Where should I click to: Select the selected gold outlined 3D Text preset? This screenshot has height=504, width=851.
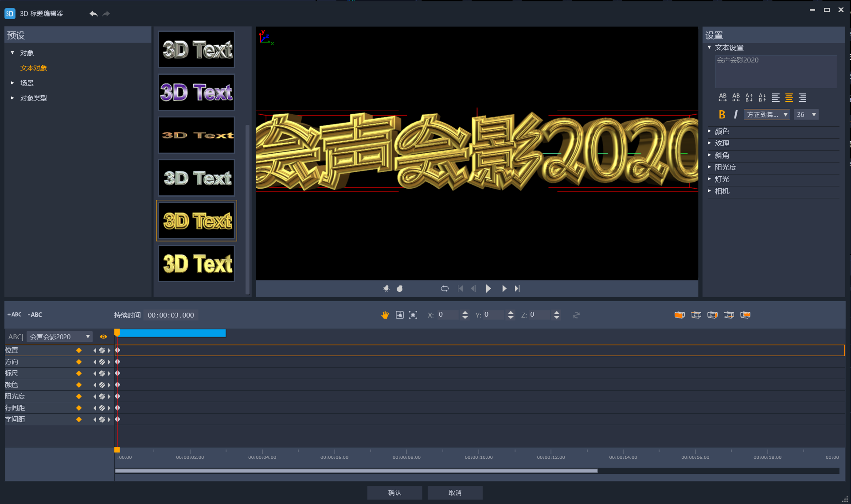(x=196, y=221)
